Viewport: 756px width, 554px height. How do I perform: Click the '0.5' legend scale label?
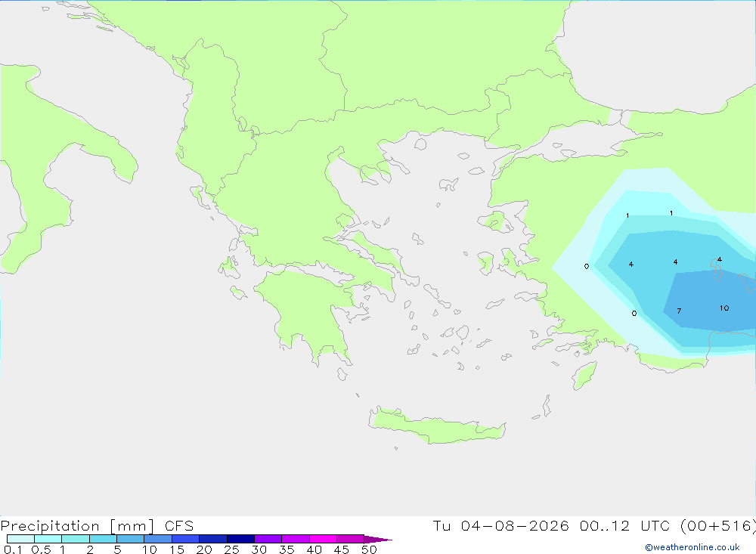(41, 549)
